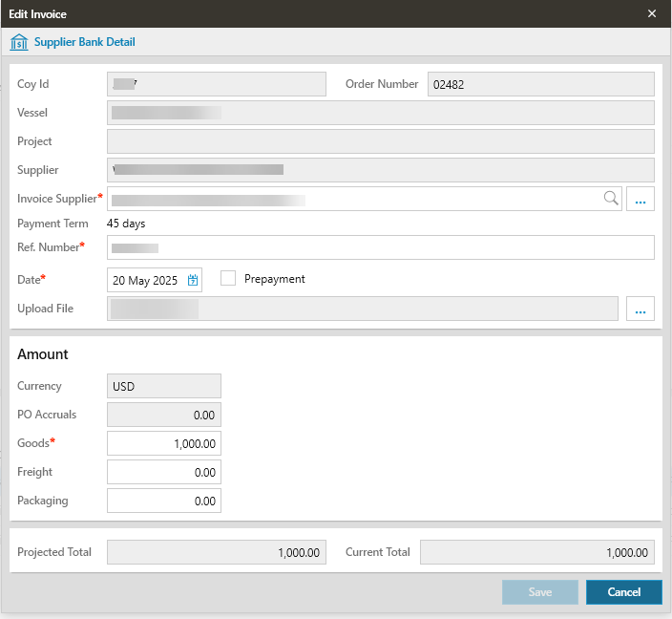The image size is (672, 619).
Task: Click the Supplier Bank Detail bank icon
Action: tap(19, 42)
